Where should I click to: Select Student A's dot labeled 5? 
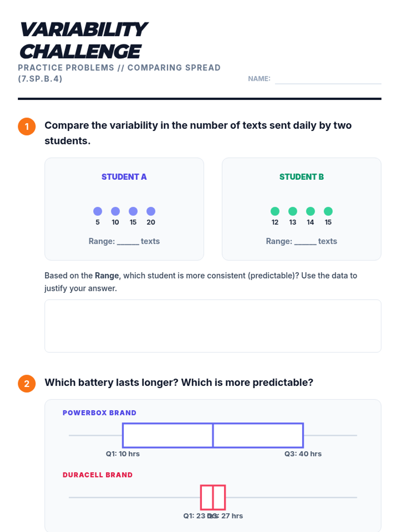[97, 211]
